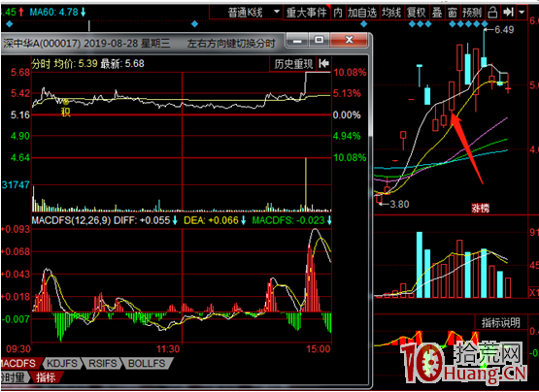Click the 重大事件 button
The image size is (539, 392).
point(306,13)
